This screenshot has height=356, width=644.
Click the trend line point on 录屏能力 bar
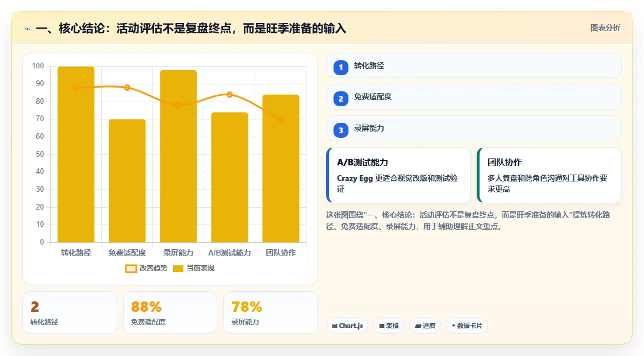[178, 106]
